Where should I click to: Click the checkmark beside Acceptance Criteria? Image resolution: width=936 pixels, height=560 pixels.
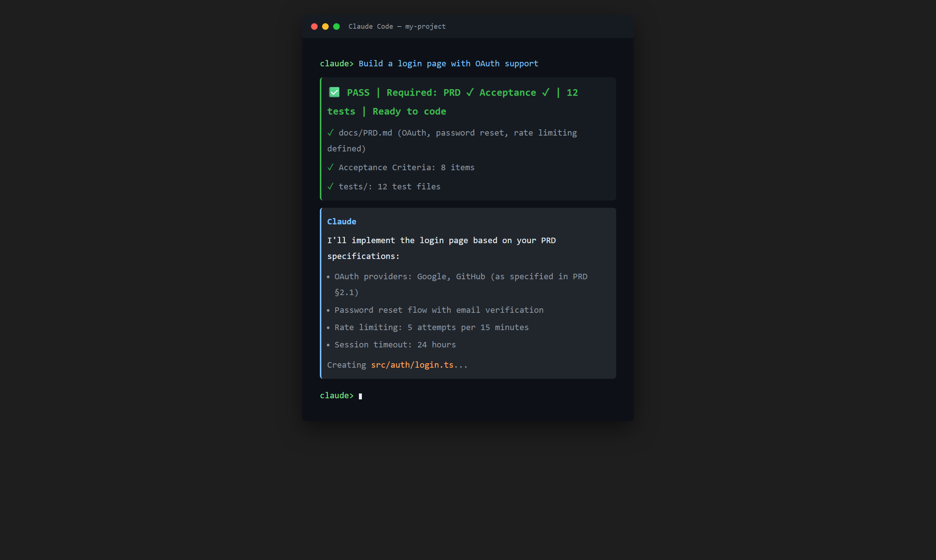coord(331,167)
